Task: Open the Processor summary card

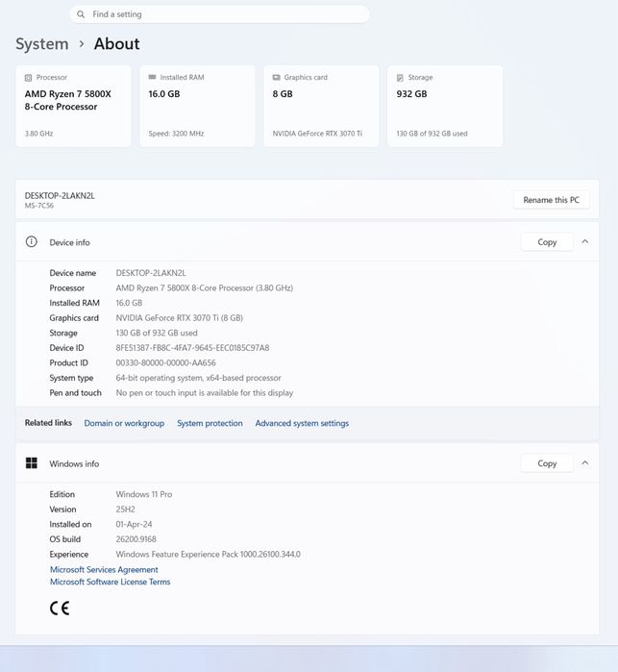Action: pos(73,106)
